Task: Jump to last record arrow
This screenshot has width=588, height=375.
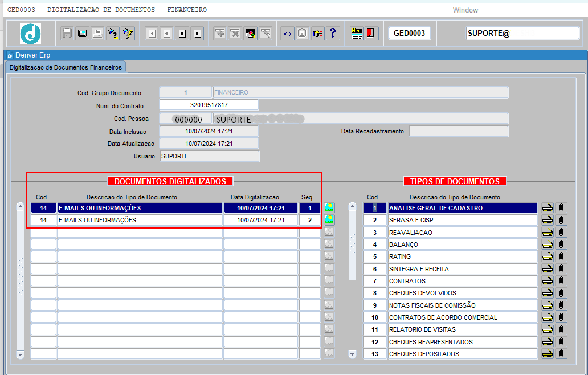Action: click(x=197, y=34)
